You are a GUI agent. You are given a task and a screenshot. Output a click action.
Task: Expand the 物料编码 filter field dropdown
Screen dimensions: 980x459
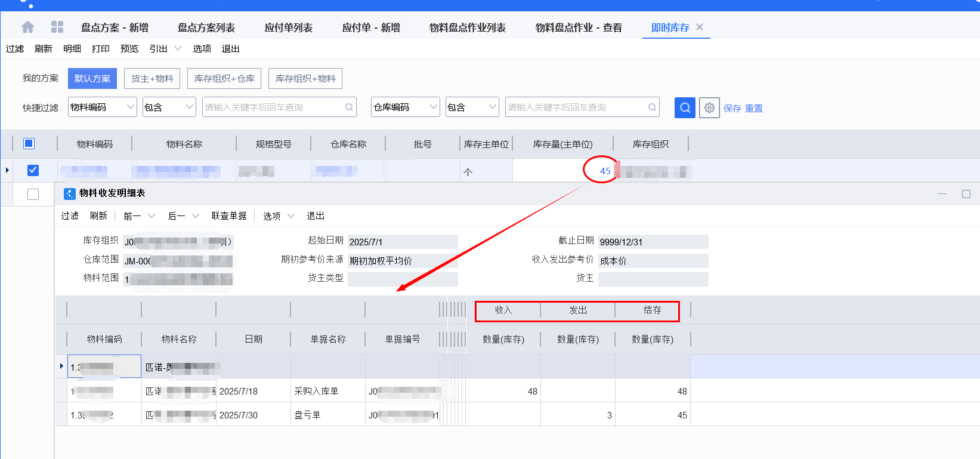coord(131,107)
